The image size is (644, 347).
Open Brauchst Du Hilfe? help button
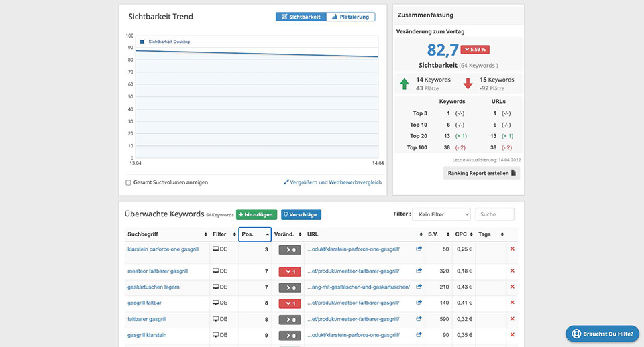tap(602, 334)
